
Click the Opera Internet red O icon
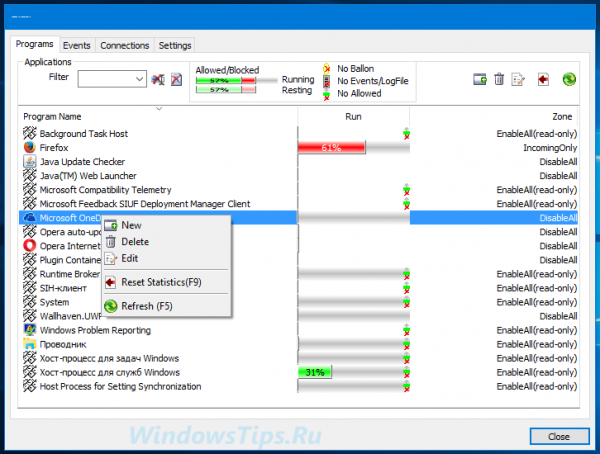(29, 245)
